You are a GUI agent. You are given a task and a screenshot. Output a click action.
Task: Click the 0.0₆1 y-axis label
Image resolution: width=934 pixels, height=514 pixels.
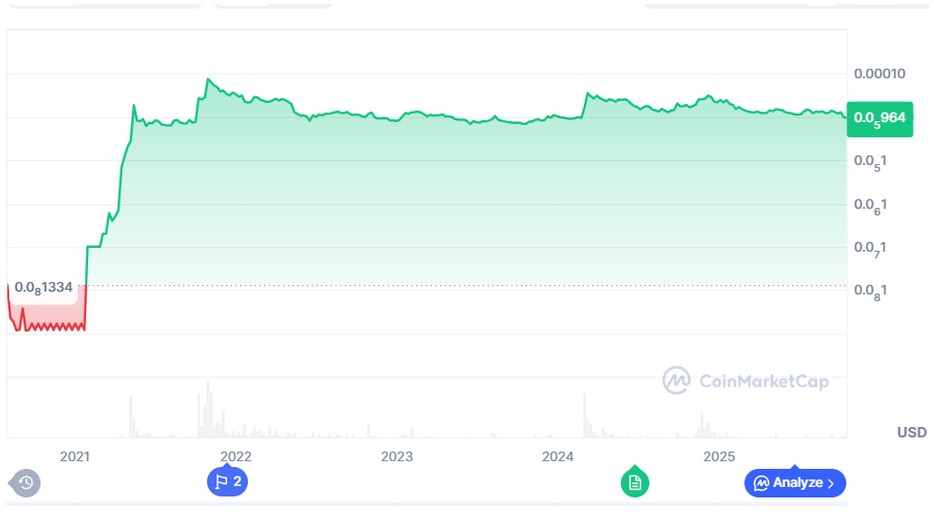tap(872, 205)
